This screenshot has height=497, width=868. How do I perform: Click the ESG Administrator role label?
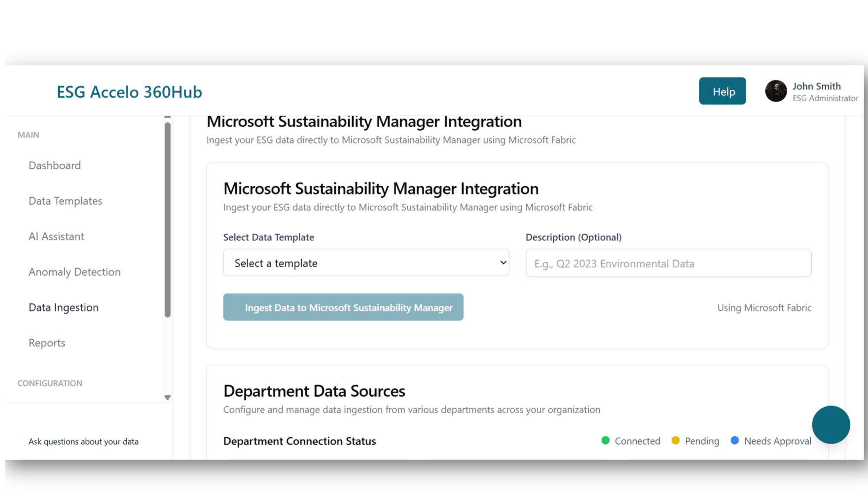point(826,98)
